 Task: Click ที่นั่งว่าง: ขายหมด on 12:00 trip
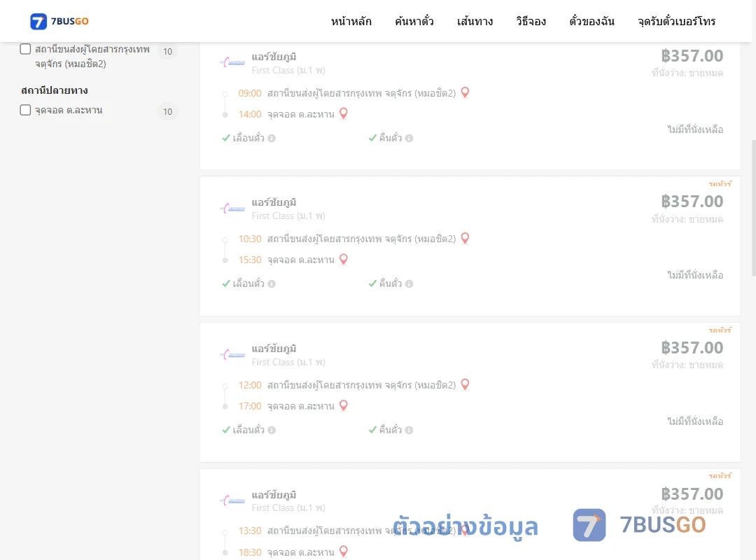point(687,365)
